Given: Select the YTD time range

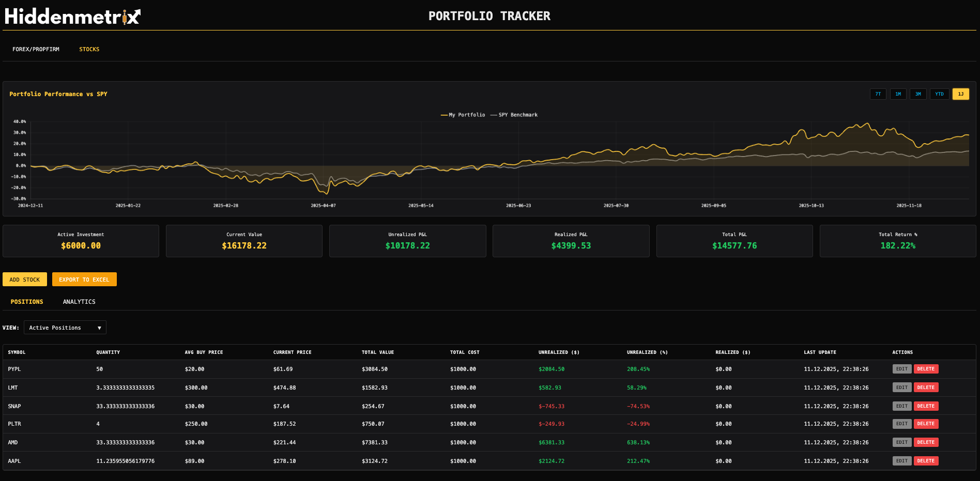Looking at the screenshot, I should (939, 94).
